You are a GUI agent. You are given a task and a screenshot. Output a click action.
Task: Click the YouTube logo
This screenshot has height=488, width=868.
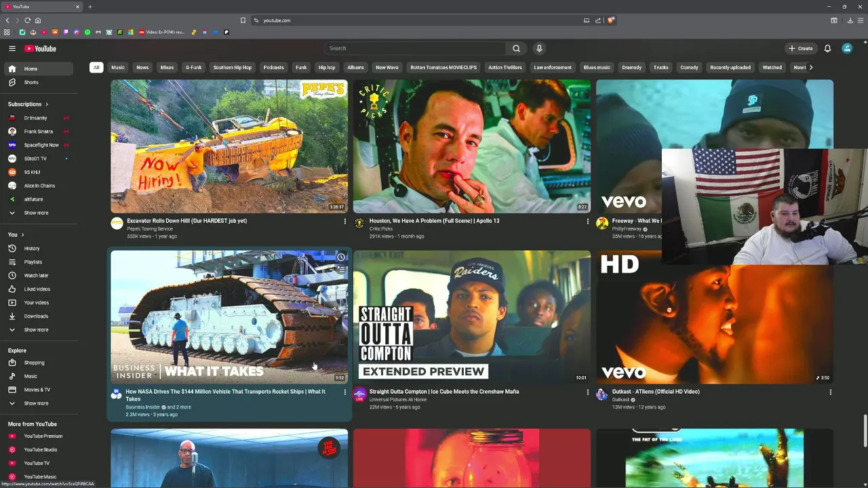[41, 48]
